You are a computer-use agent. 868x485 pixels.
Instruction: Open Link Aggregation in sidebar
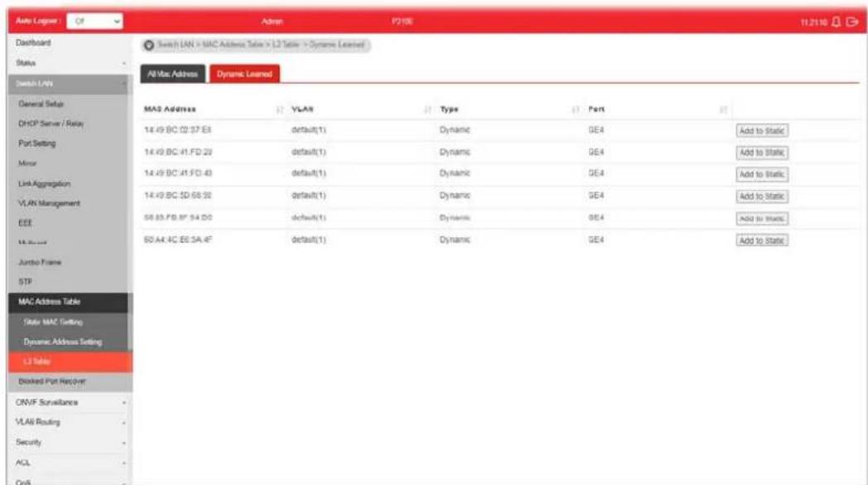tap(44, 183)
